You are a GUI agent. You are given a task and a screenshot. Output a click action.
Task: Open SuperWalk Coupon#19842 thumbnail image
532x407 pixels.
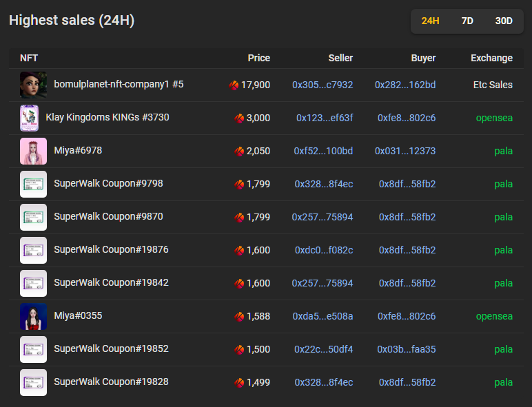(33, 283)
